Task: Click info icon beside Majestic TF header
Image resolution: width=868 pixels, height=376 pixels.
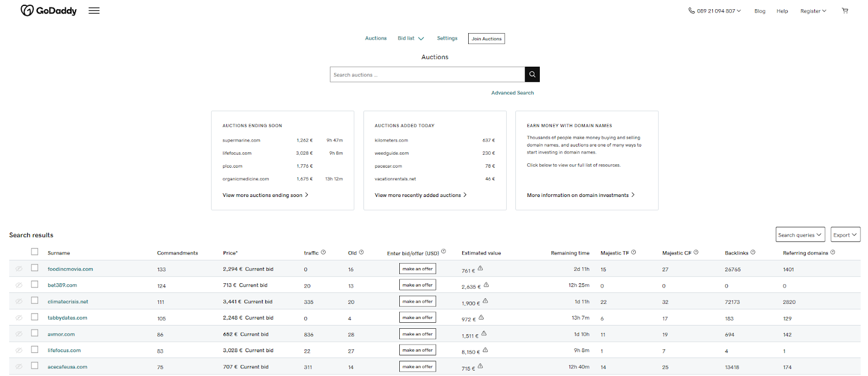Action: [634, 252]
